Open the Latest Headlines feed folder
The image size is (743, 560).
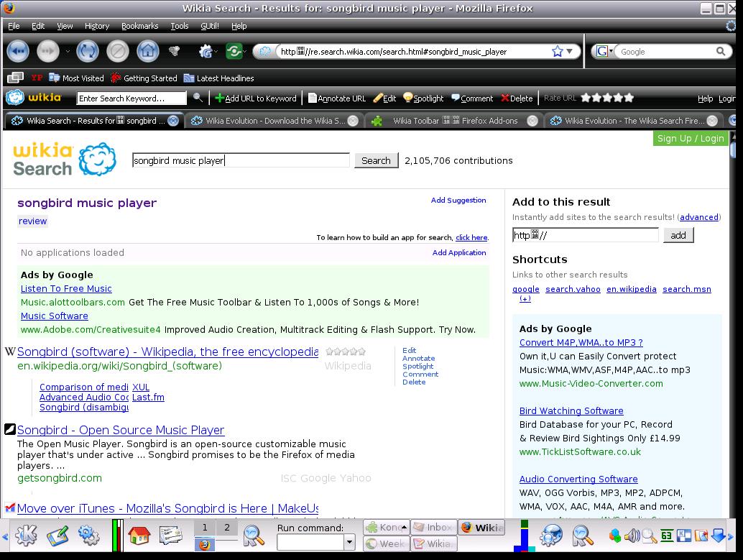(x=218, y=78)
